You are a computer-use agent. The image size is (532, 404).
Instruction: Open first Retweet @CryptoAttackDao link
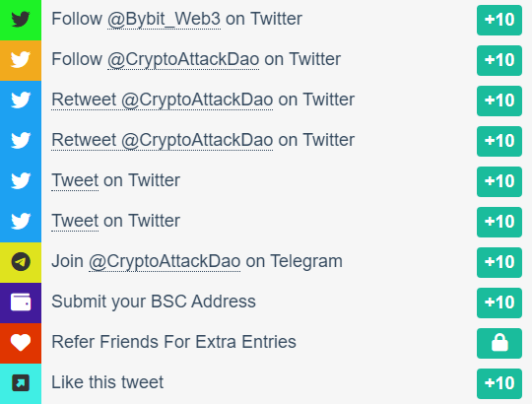163,101
